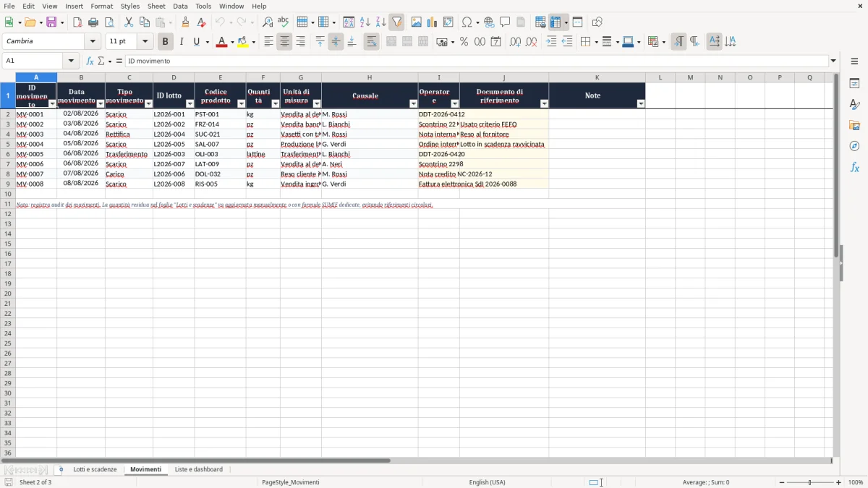The height and width of the screenshot is (488, 868).
Task: Click the English (USA) language in status bar
Action: point(488,482)
